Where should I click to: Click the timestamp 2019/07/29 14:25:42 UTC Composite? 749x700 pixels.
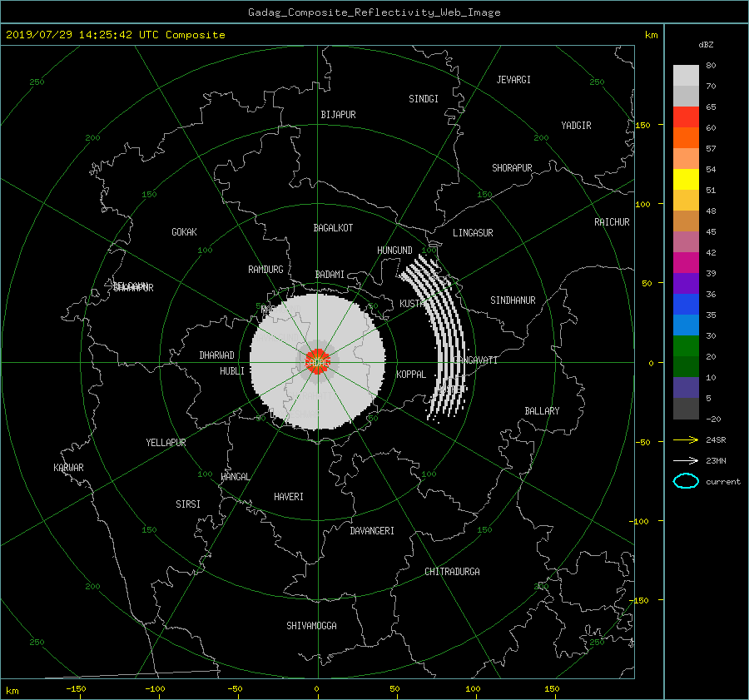pos(115,35)
